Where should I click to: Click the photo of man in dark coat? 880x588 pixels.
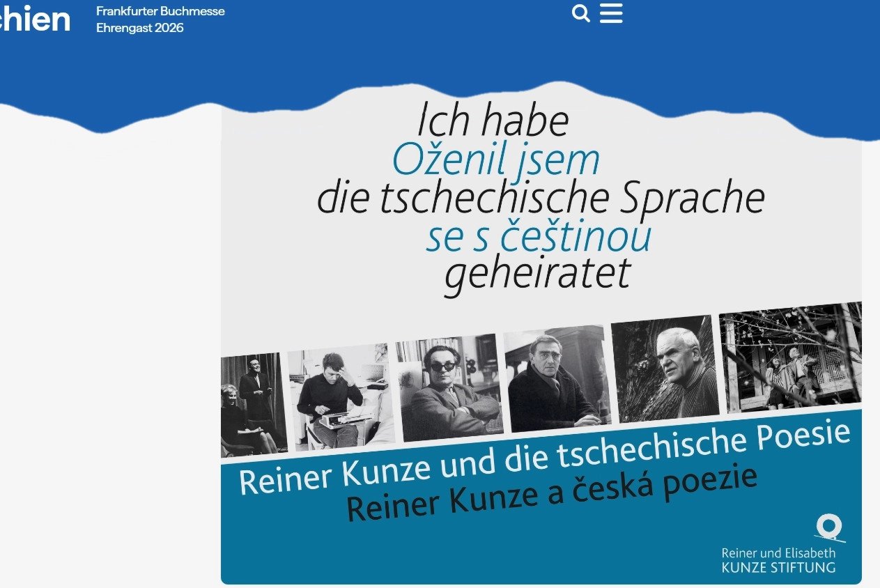click(x=557, y=378)
